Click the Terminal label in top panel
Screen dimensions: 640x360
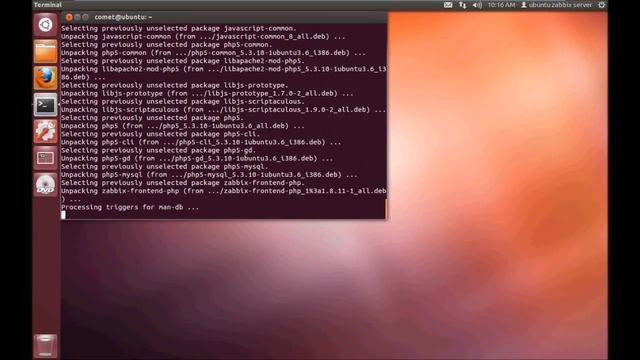pyautogui.click(x=48, y=5)
